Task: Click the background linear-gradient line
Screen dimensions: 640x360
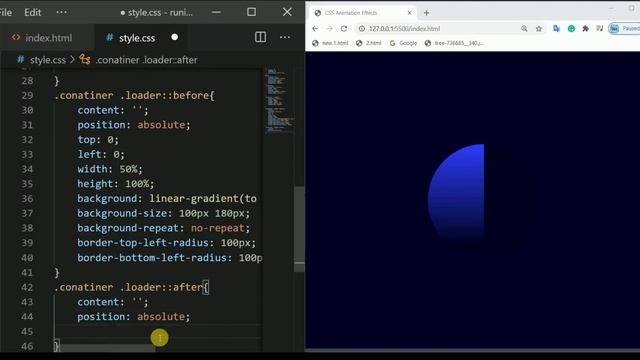Action: point(167,198)
